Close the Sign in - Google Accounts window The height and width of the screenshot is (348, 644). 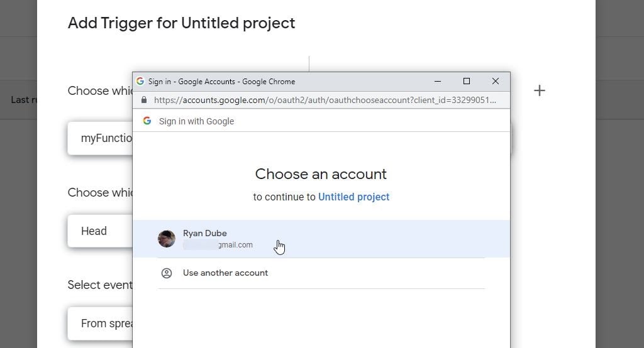(496, 81)
